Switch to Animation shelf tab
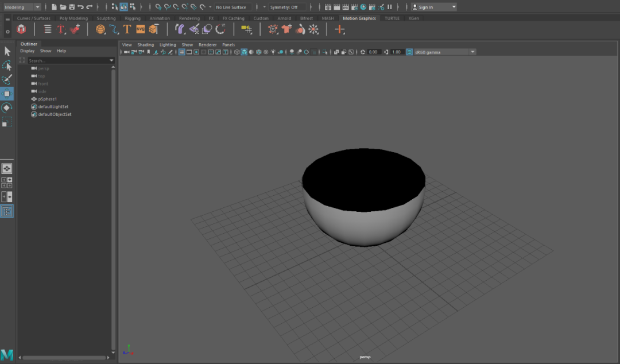This screenshot has height=364, width=620. pos(160,18)
